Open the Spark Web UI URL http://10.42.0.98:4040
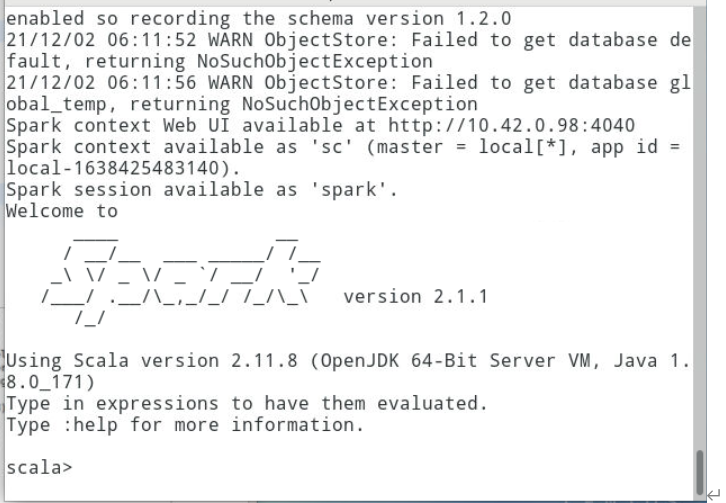Screen dimensions: 726x503 (x=511, y=126)
